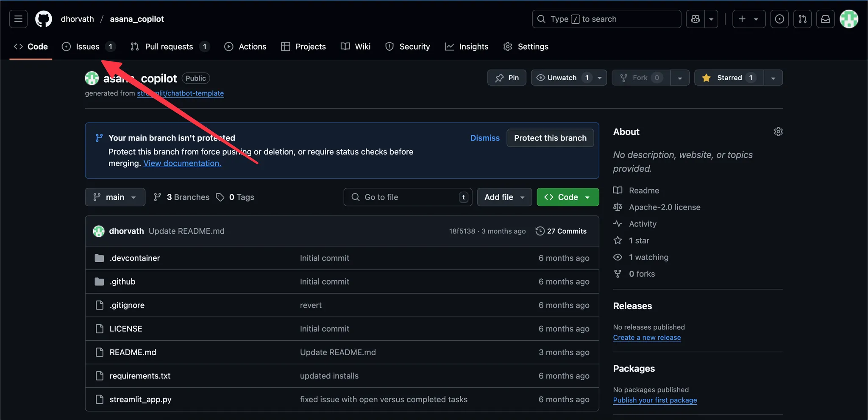This screenshot has height=420, width=868.
Task: Open Apache-2.0 license link
Action: click(x=657, y=207)
